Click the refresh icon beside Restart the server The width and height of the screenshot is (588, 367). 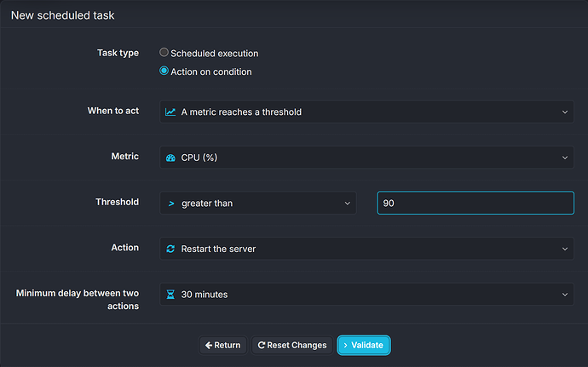pyautogui.click(x=170, y=249)
